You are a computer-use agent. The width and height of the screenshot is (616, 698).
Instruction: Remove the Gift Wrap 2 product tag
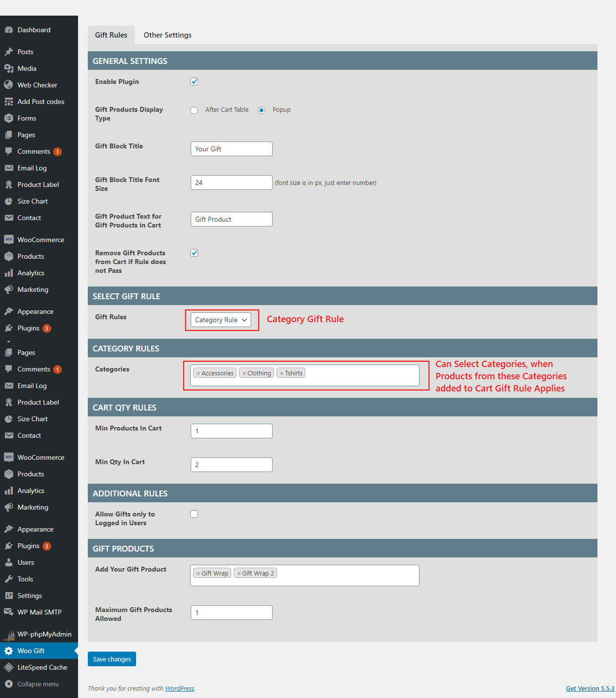coord(238,574)
